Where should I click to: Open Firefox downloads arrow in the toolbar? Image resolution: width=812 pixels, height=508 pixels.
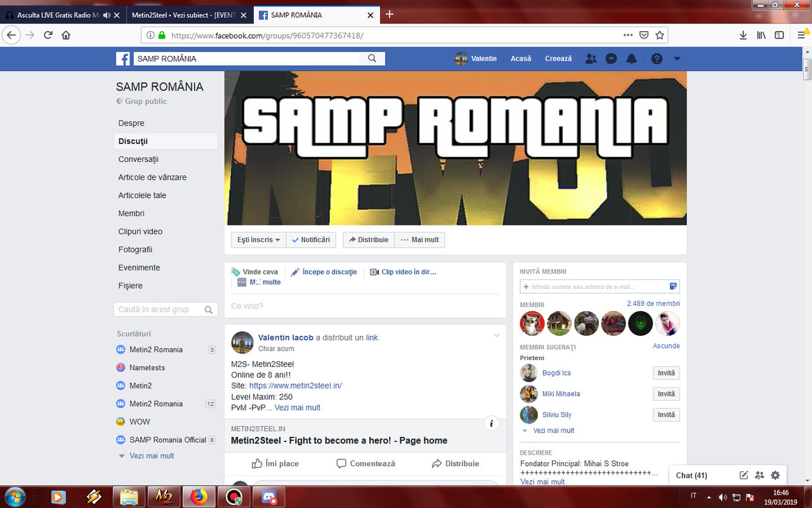point(742,35)
